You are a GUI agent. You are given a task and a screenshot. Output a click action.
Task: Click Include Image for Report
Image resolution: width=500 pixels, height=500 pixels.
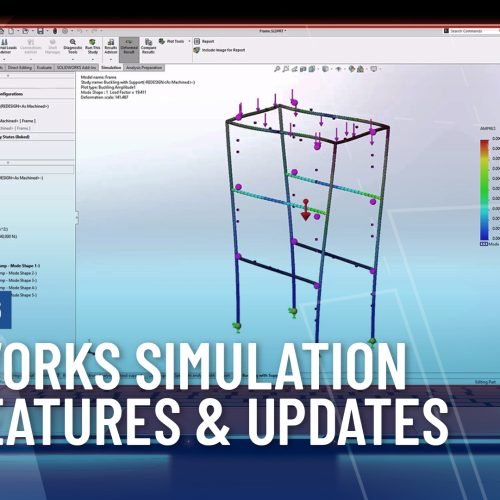tap(219, 50)
